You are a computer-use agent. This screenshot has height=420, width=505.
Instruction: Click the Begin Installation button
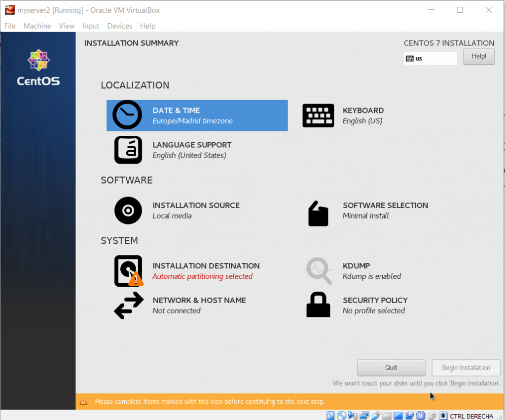(x=466, y=368)
